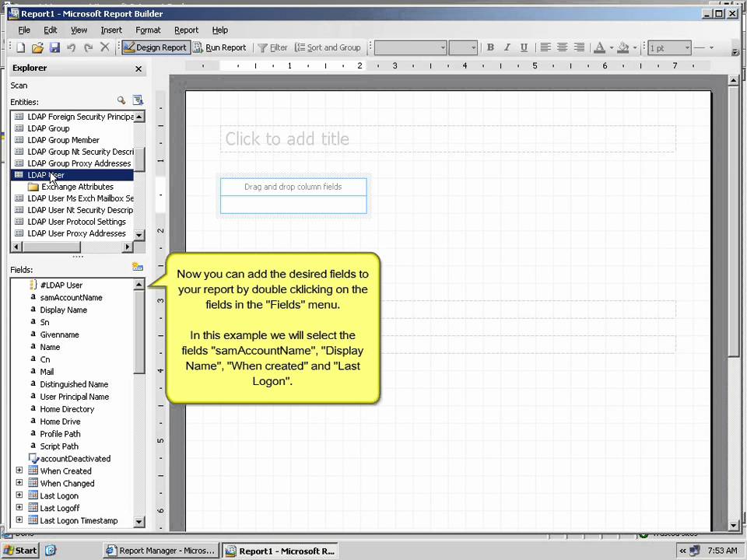Screen dimensions: 747x560
Task: Select the LDAP Group entity
Action: (48, 128)
